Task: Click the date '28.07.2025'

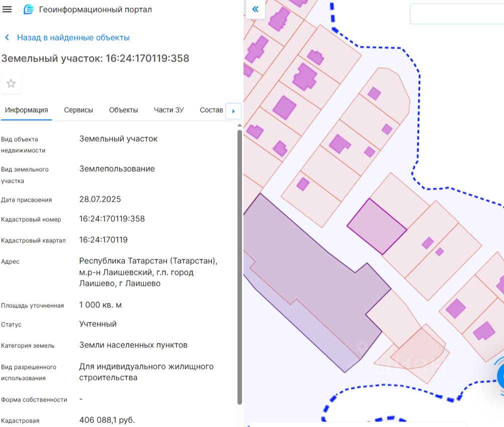Action: click(100, 199)
